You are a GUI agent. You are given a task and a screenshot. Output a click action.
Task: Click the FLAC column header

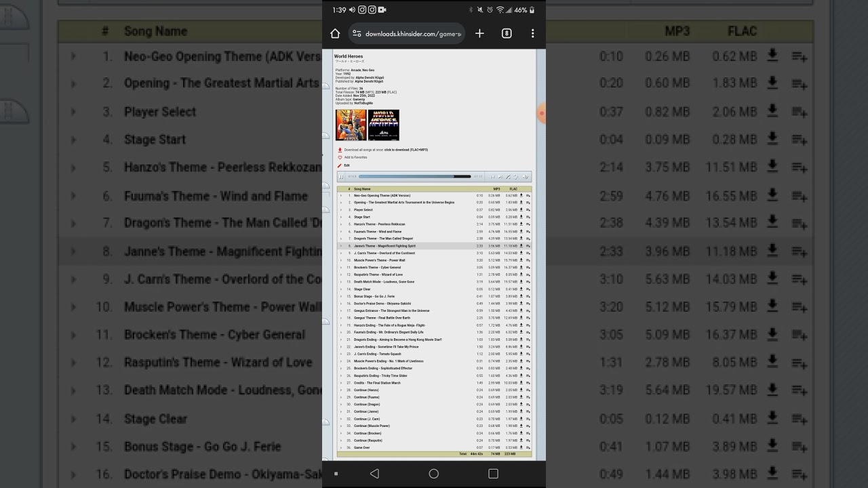tap(513, 189)
